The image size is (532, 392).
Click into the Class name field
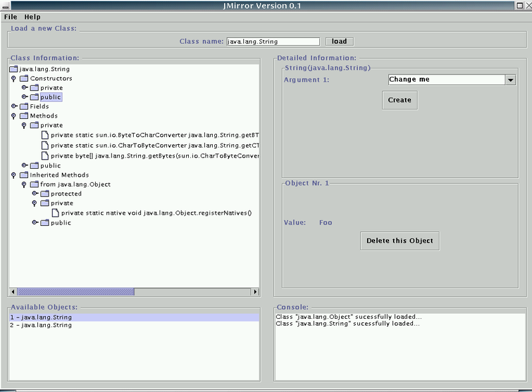[x=273, y=41]
